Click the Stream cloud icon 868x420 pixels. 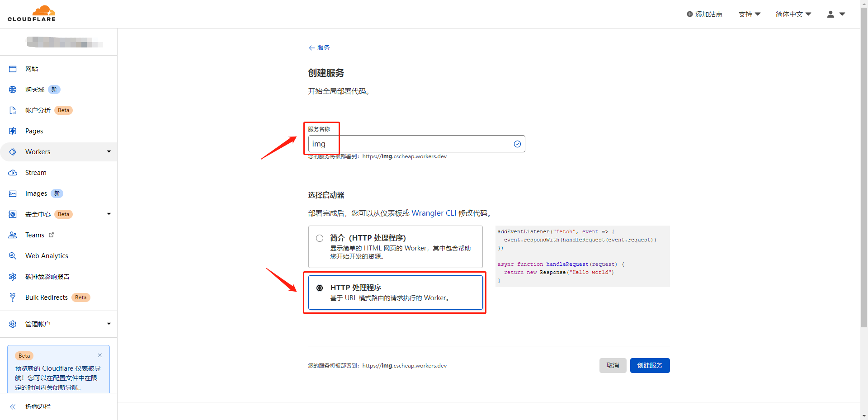pyautogui.click(x=13, y=173)
